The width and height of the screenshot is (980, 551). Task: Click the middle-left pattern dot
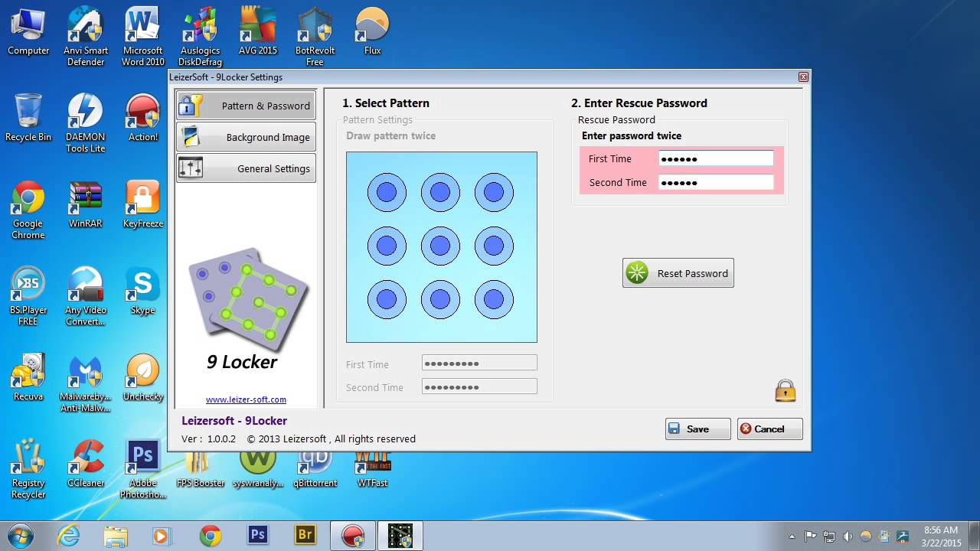387,246
